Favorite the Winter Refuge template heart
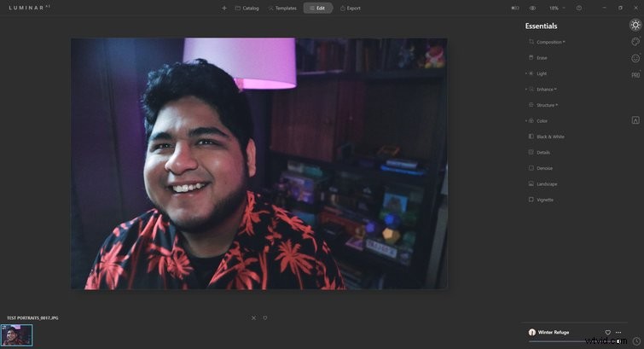Image resolution: width=644 pixels, height=349 pixels. tap(608, 332)
